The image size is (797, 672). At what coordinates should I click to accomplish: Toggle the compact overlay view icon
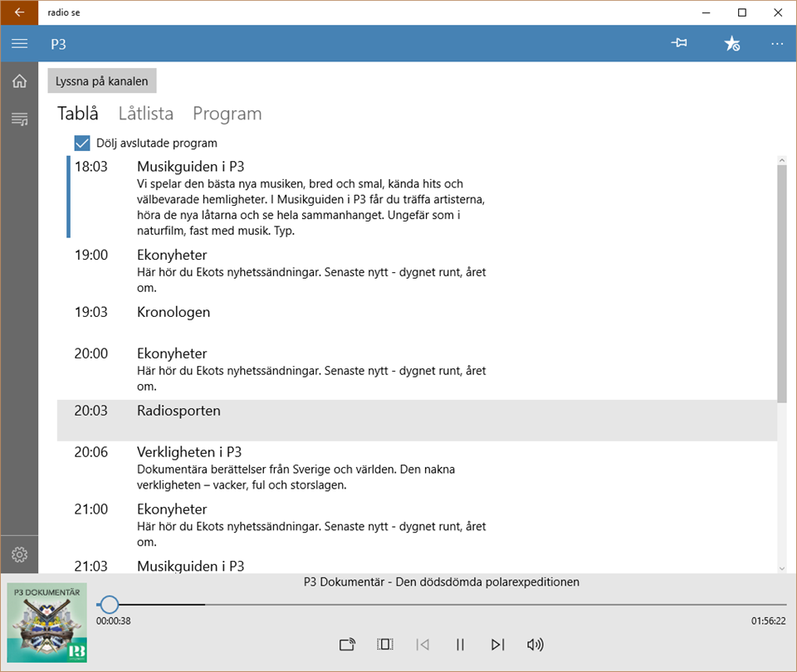tap(384, 645)
